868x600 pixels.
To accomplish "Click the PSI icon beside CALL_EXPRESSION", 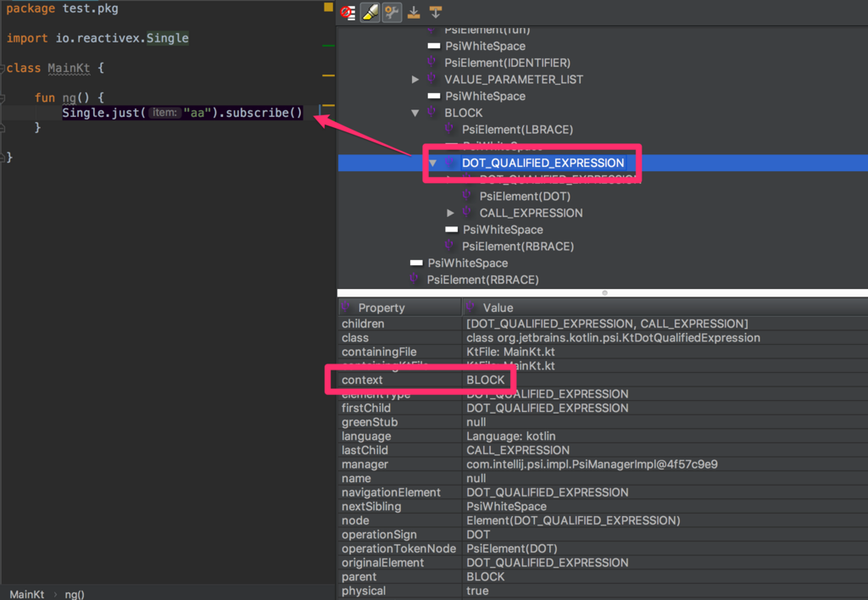I will pos(468,212).
